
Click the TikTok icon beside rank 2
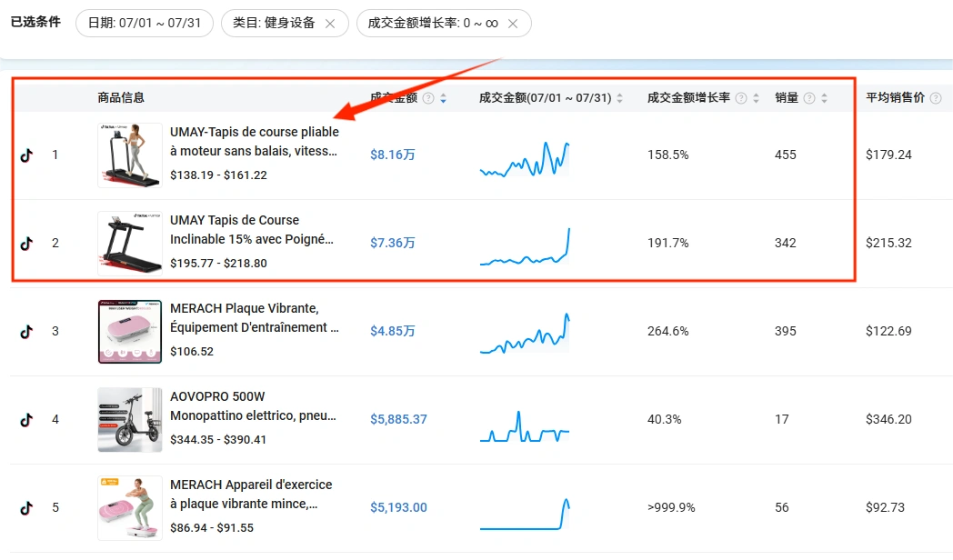click(26, 243)
